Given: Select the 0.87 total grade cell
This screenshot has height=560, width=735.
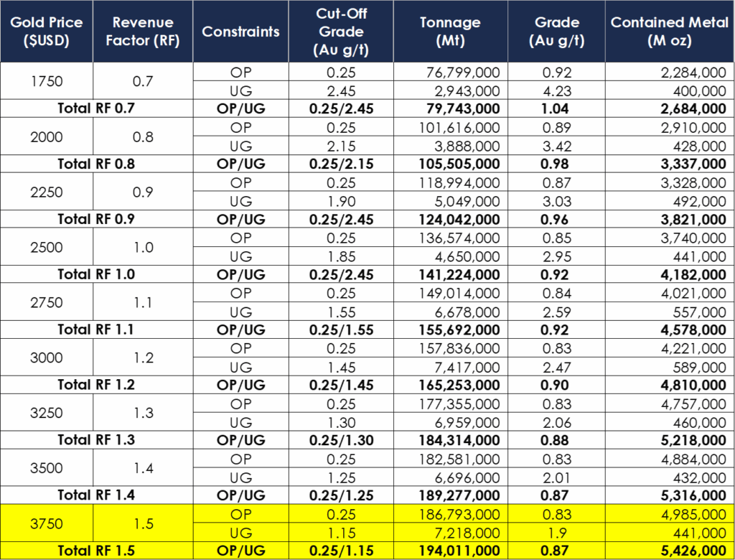Looking at the screenshot, I should [556, 551].
